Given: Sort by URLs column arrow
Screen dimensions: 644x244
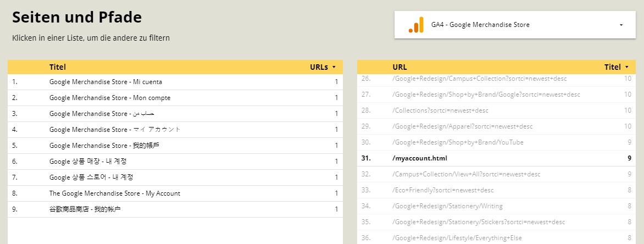Looking at the screenshot, I should (x=334, y=67).
